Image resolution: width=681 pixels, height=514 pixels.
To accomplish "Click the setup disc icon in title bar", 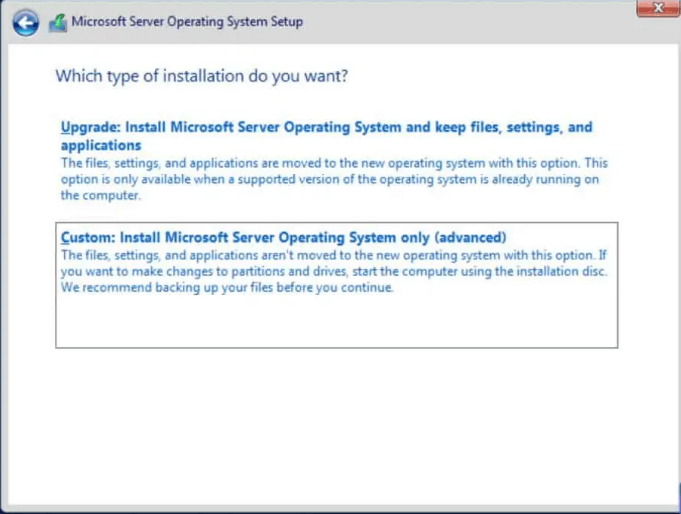I will [57, 21].
